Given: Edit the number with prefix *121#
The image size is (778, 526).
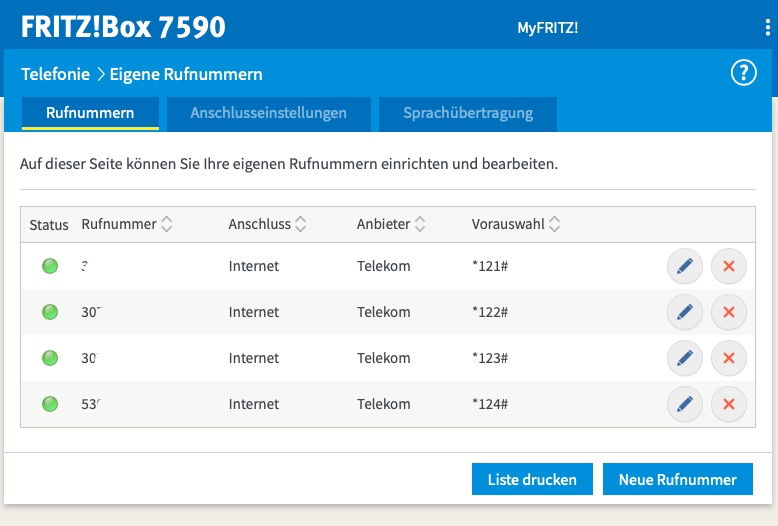Looking at the screenshot, I should 684,267.
